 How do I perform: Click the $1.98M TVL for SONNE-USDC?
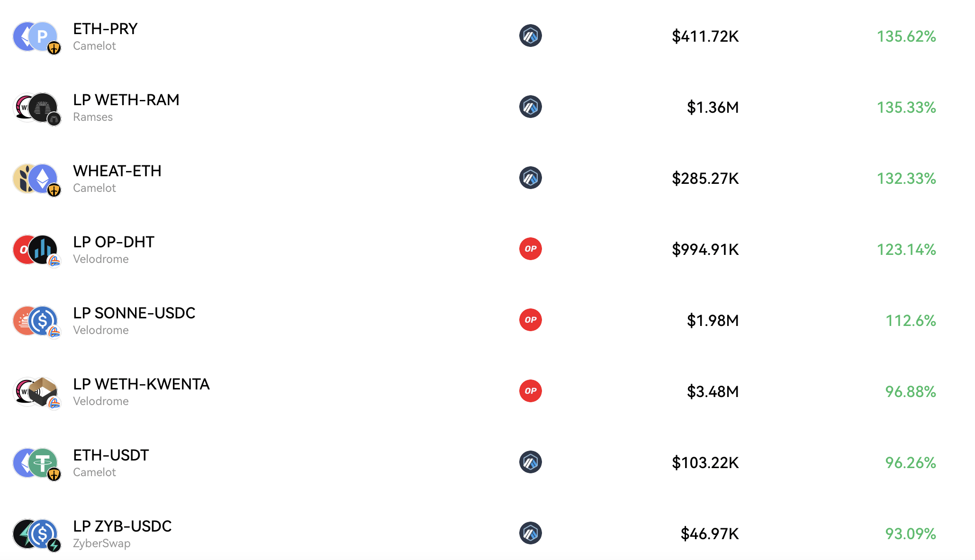tap(713, 321)
